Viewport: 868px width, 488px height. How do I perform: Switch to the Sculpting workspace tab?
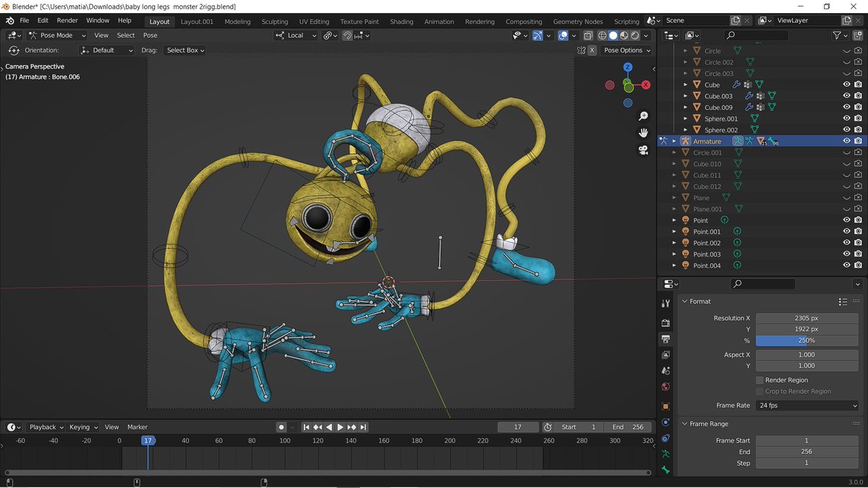click(x=274, y=22)
